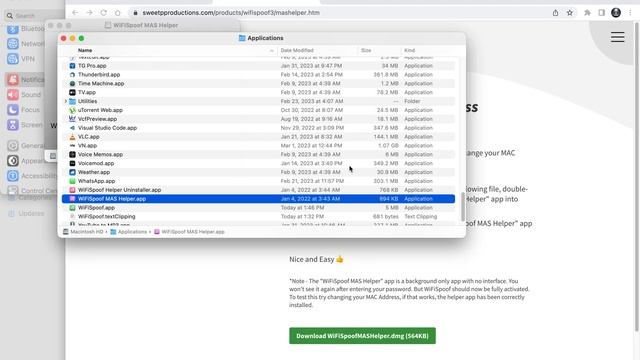Open Screen Time in Settings sidebar

pos(26,125)
